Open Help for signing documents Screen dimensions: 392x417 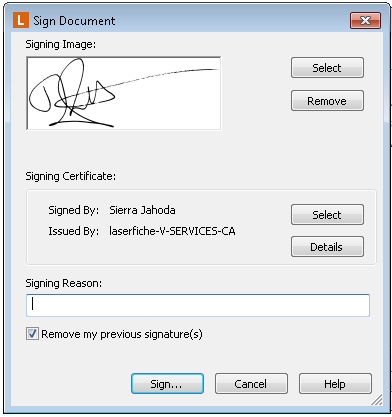[335, 384]
